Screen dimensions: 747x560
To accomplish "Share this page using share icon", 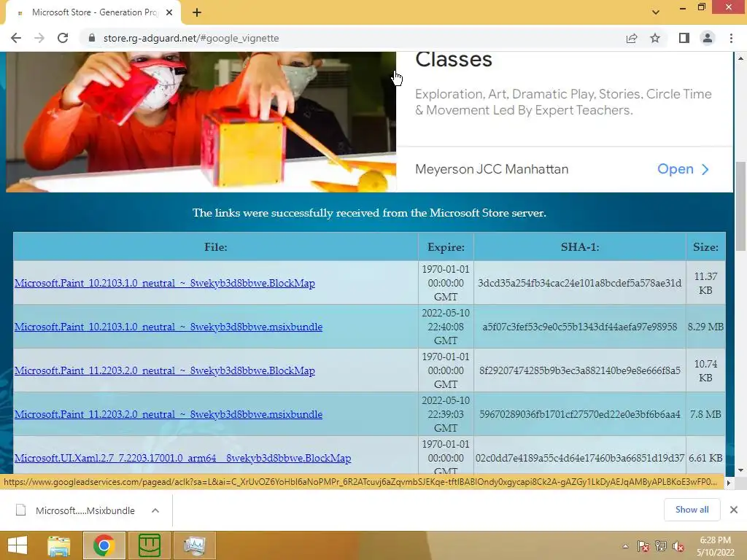I will pyautogui.click(x=632, y=38).
